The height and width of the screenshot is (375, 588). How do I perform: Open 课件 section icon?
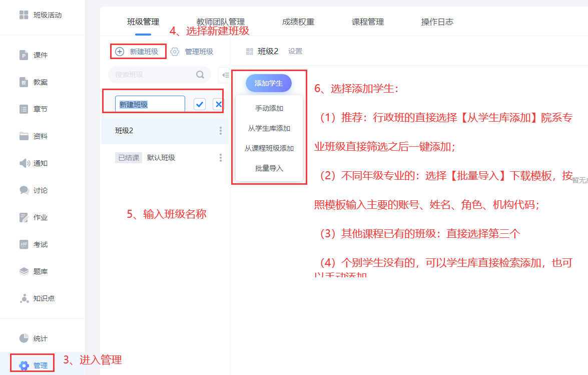pos(24,55)
